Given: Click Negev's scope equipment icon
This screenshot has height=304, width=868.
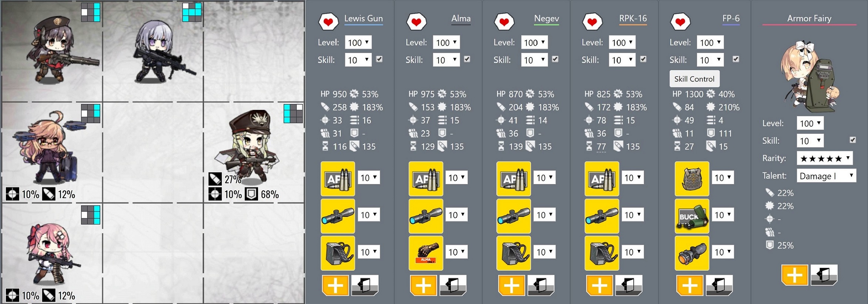Looking at the screenshot, I should [513, 216].
